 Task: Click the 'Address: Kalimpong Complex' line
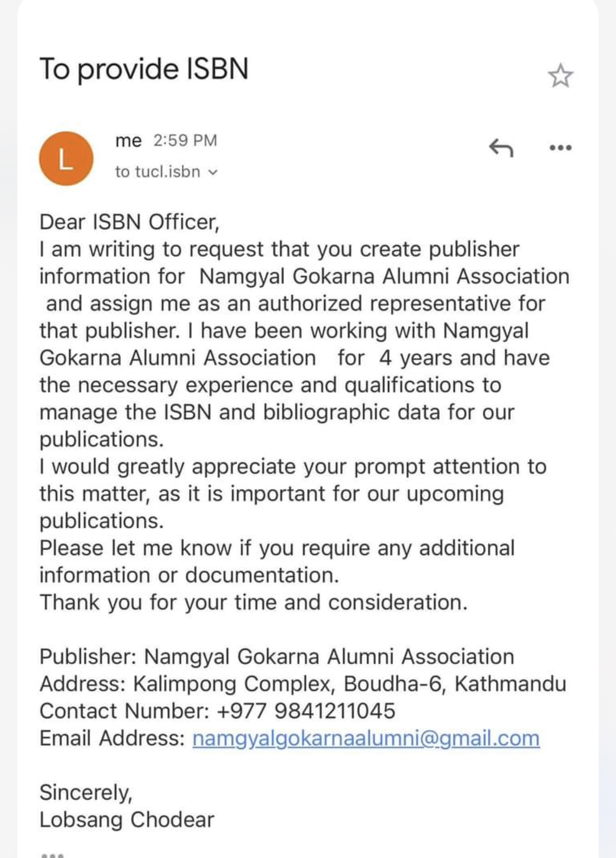tap(303, 684)
